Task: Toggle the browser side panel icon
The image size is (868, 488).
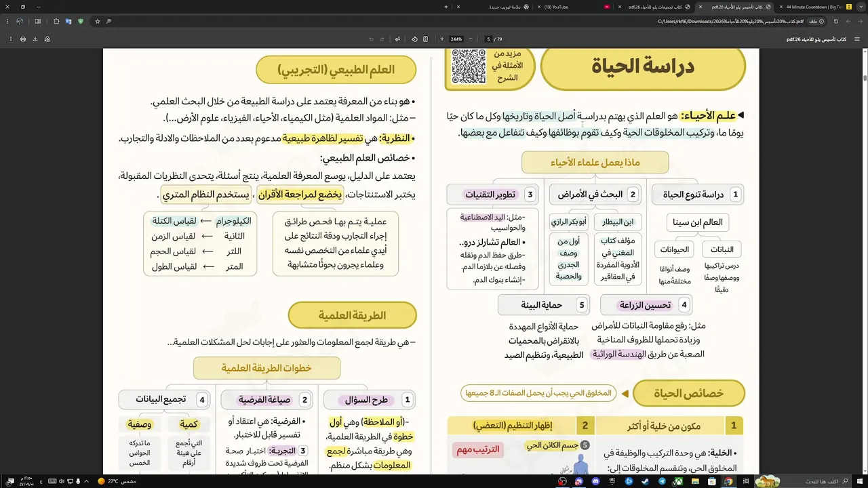Action: click(38, 22)
